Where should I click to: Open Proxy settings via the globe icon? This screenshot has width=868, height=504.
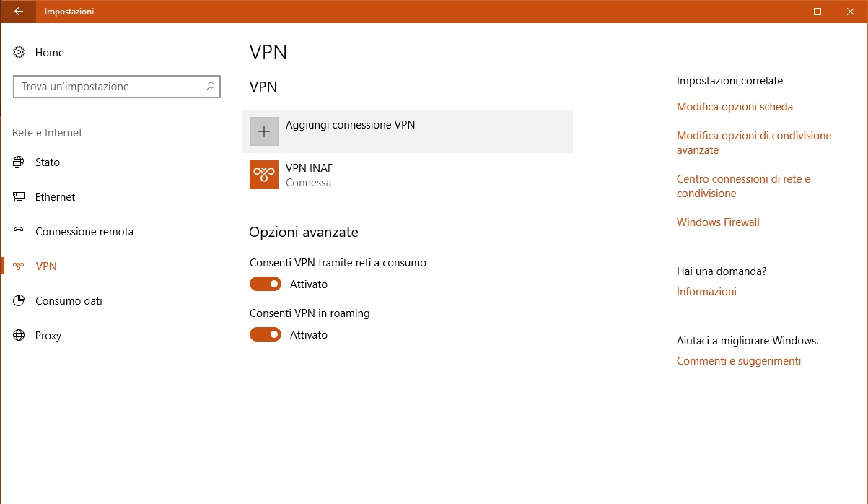tap(19, 335)
